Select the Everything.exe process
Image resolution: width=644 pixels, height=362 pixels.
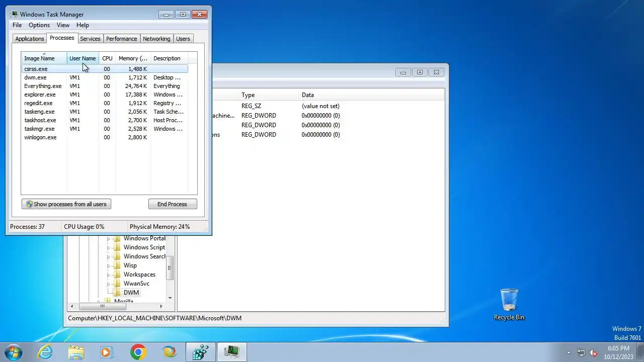105,86
